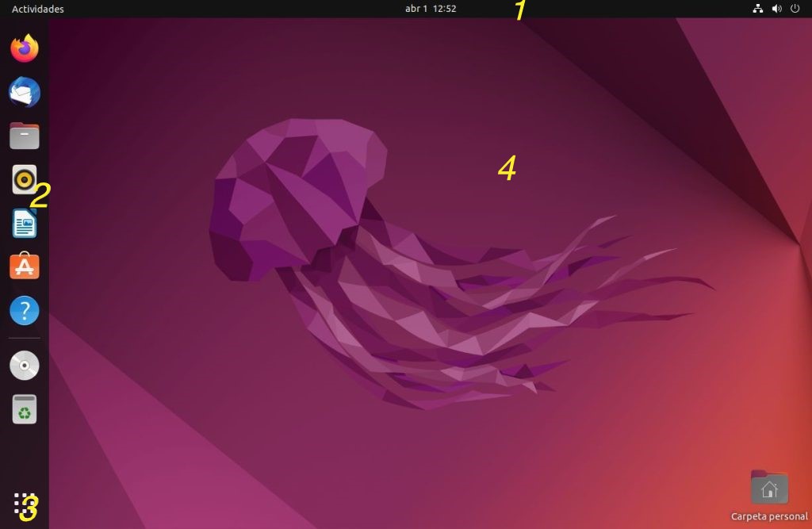Open the Carpeta personal desktop folder

tap(768, 486)
